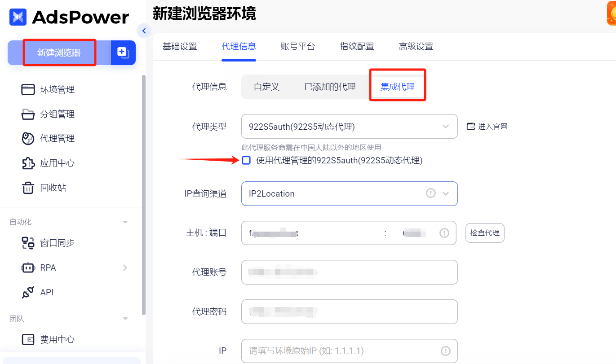
Task: Click the 检查代理 button
Action: coord(485,232)
